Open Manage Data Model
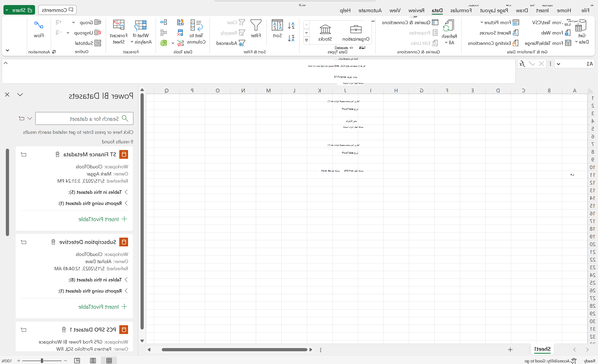The image size is (598, 364). pyautogui.click(x=164, y=43)
